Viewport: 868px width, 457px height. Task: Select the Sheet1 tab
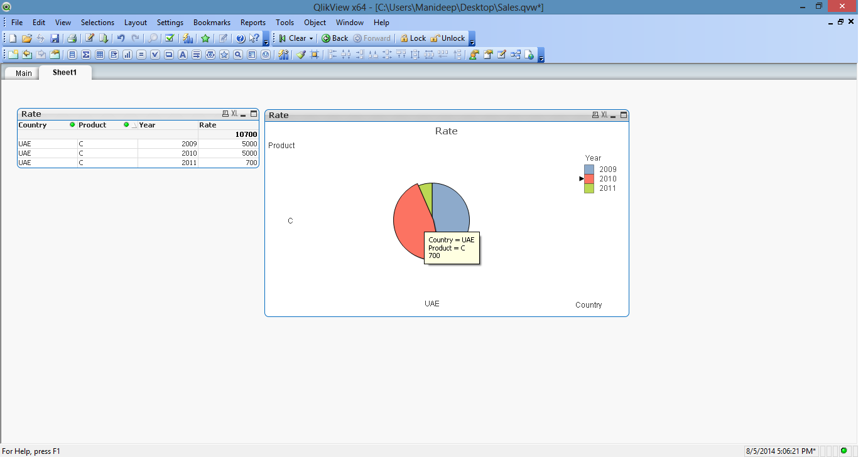click(65, 72)
